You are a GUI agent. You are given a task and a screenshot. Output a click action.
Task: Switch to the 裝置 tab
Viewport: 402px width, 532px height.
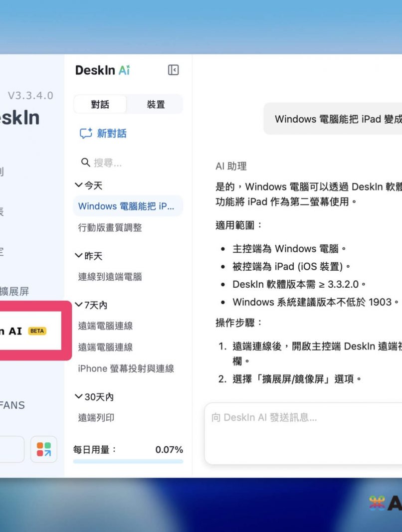coord(156,105)
